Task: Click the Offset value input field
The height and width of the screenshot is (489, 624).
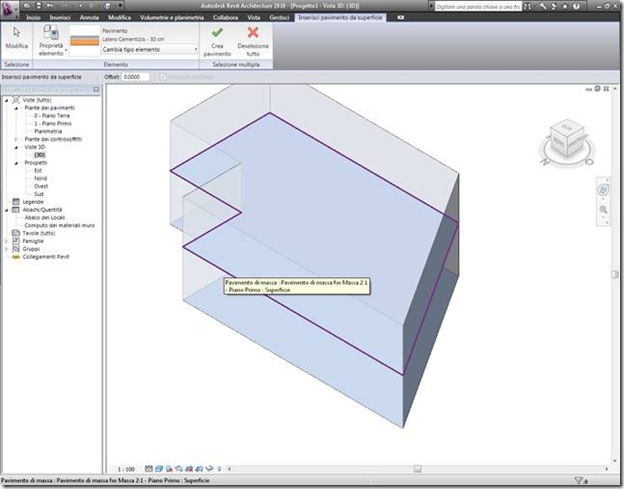Action: tap(136, 77)
